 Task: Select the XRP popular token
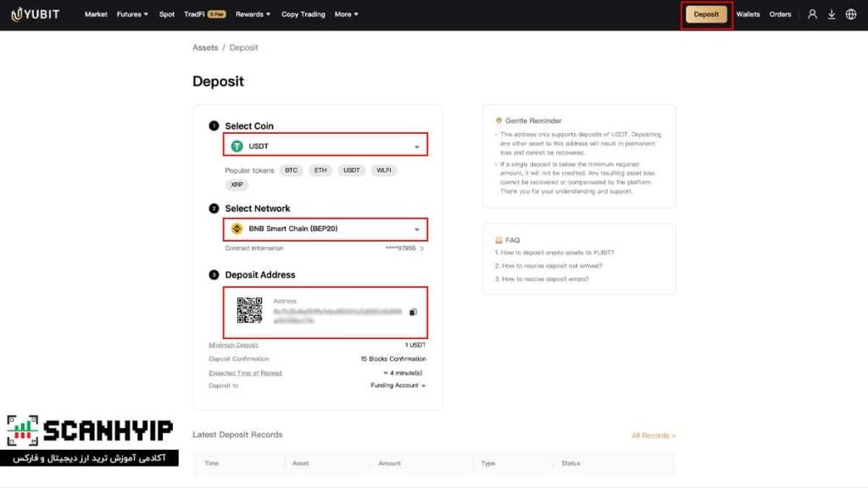(x=237, y=185)
